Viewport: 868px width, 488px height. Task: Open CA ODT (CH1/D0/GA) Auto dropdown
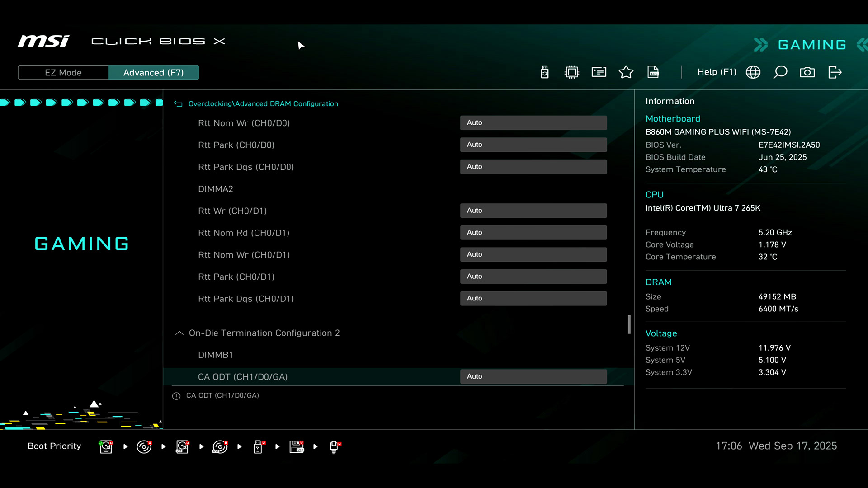(x=533, y=376)
